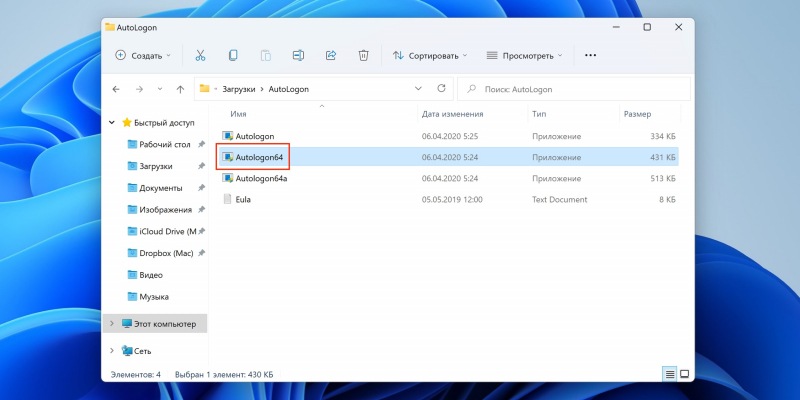Image resolution: width=800 pixels, height=400 pixels.
Task: Open Видео in the sidebar
Action: pos(151,274)
